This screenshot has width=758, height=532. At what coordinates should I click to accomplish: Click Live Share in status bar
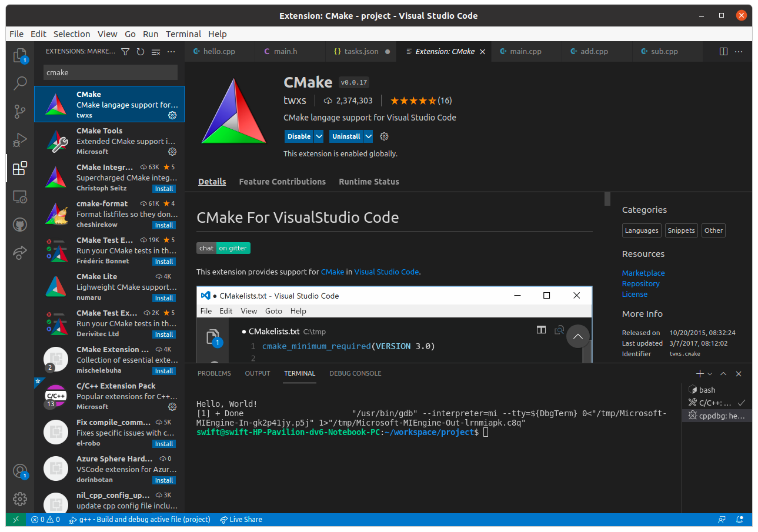(241, 520)
